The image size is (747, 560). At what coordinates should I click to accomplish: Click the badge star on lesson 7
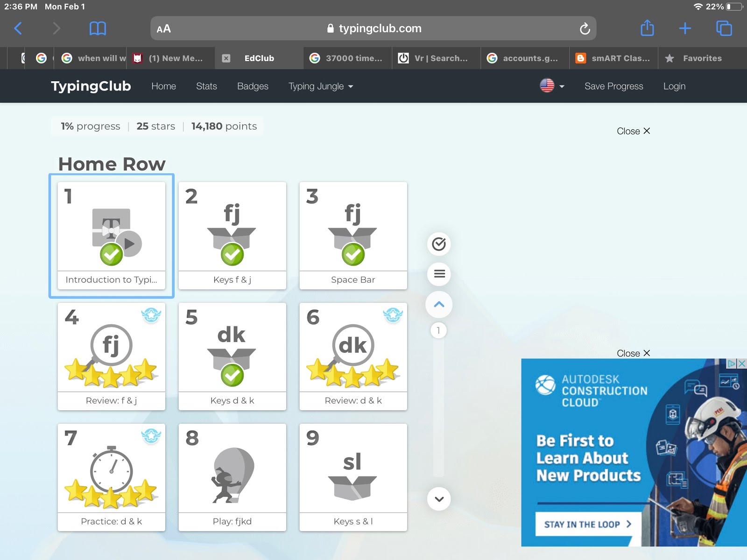[x=151, y=436]
